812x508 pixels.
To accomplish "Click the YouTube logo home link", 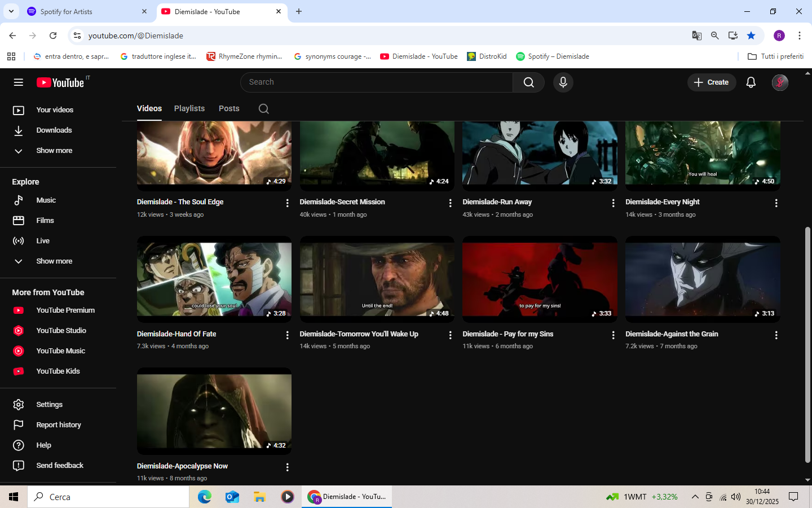I will click(x=61, y=82).
